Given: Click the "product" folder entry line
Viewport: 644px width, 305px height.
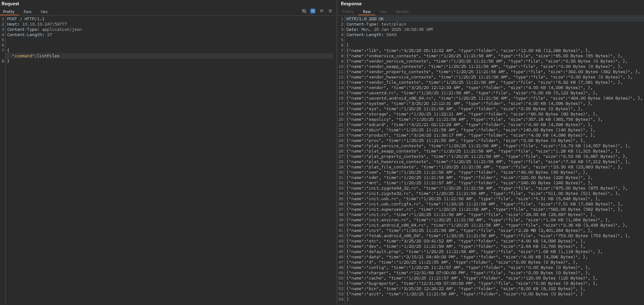Looking at the screenshot, I should (x=471, y=135).
